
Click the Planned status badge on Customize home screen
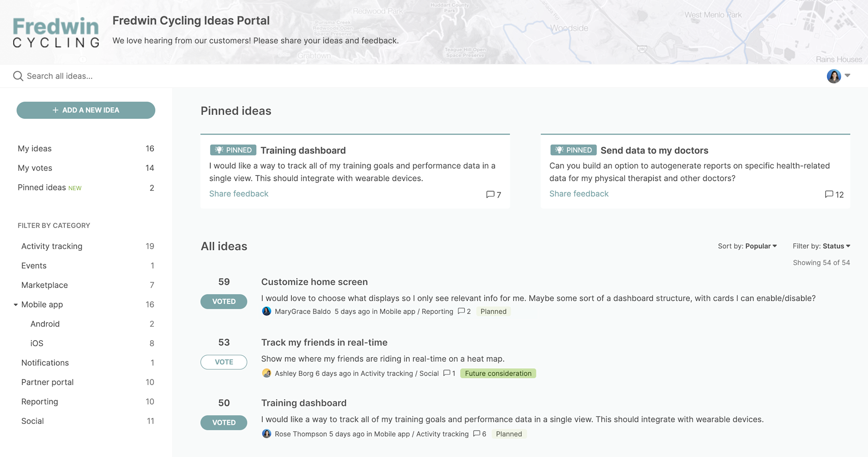[x=493, y=311]
